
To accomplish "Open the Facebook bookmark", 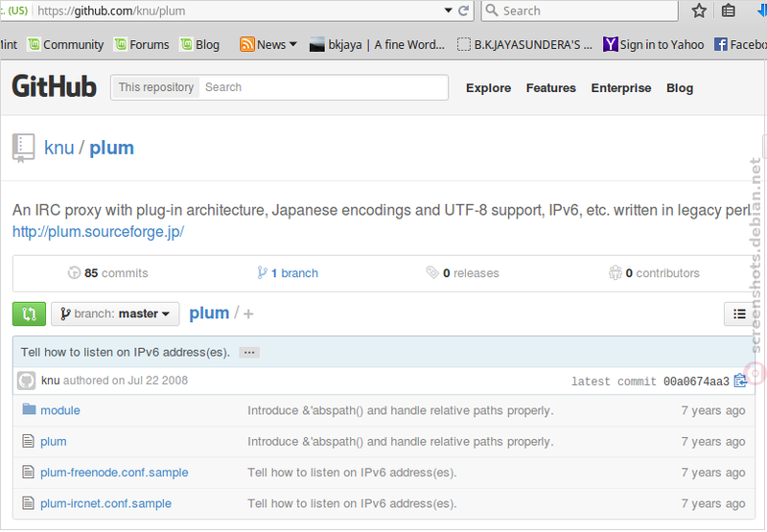I will click(740, 44).
